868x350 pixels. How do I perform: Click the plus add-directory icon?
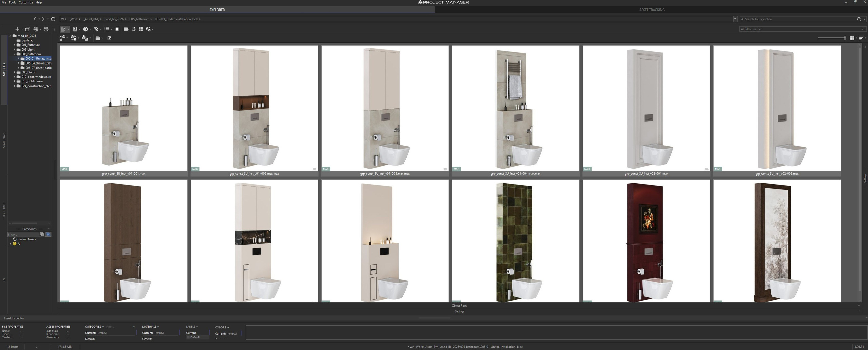(x=17, y=29)
